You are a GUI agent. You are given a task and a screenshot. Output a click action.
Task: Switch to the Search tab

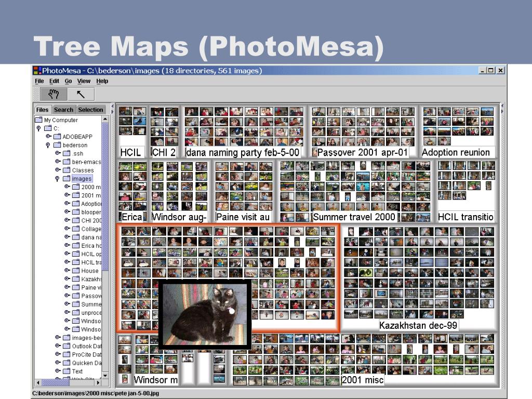[x=63, y=110]
